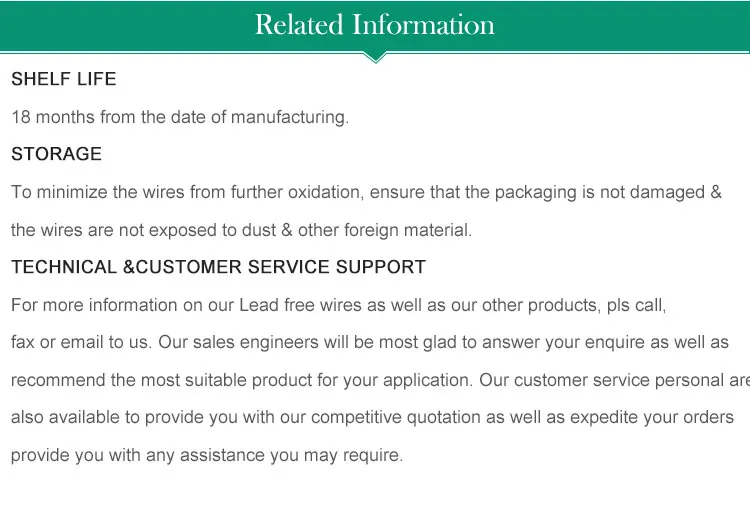
Task: Click the small green triangle pointer below the banner
Action: click(x=375, y=57)
